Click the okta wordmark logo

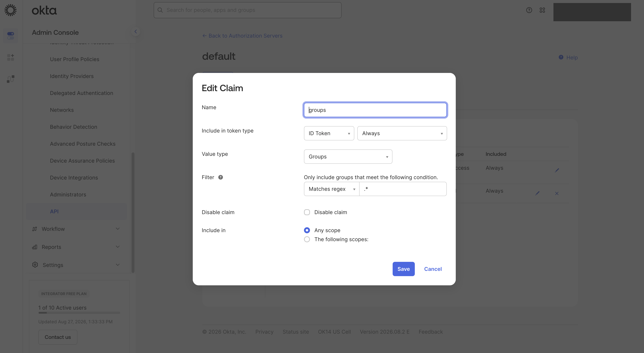44,11
